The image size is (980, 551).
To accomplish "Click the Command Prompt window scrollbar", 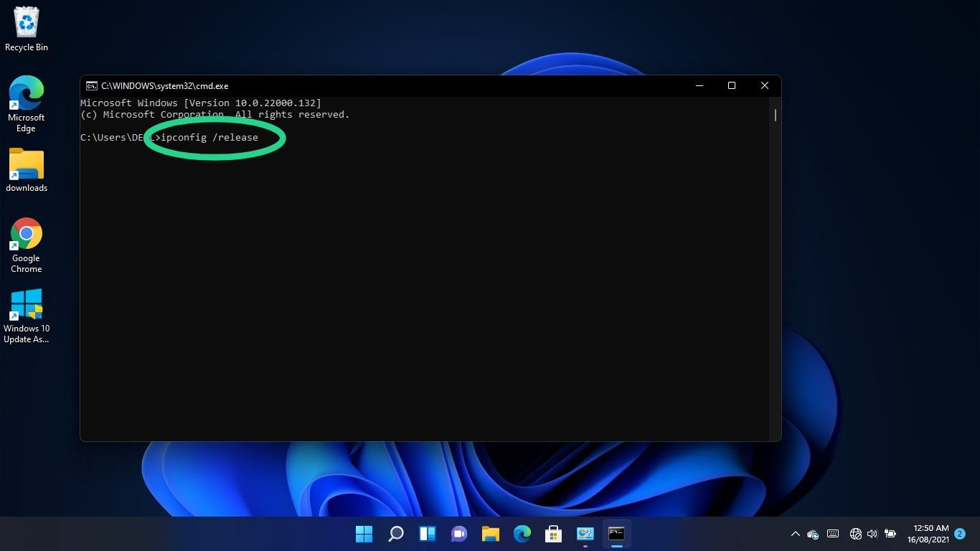I will tap(775, 115).
